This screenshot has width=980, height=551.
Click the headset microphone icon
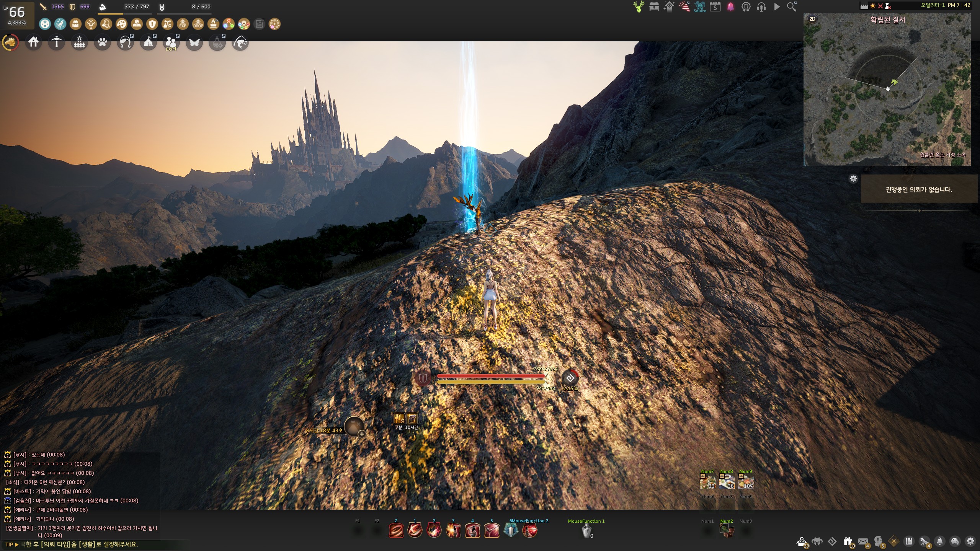pos(761,7)
